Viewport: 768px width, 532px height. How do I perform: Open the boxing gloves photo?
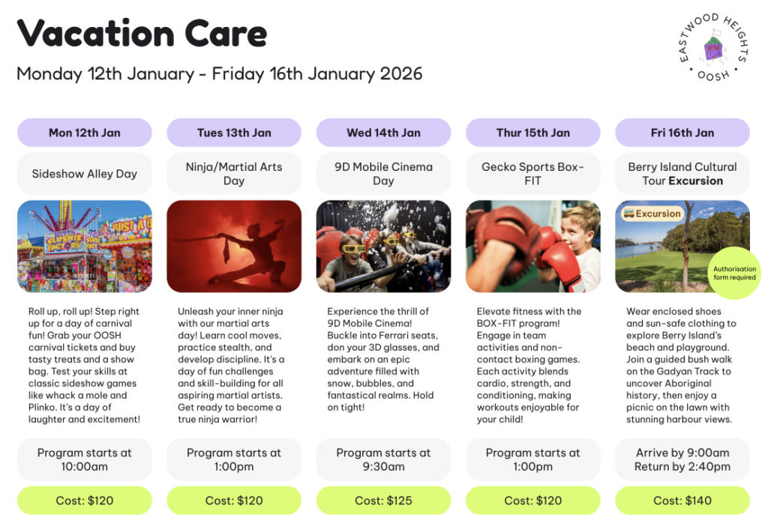coord(532,246)
